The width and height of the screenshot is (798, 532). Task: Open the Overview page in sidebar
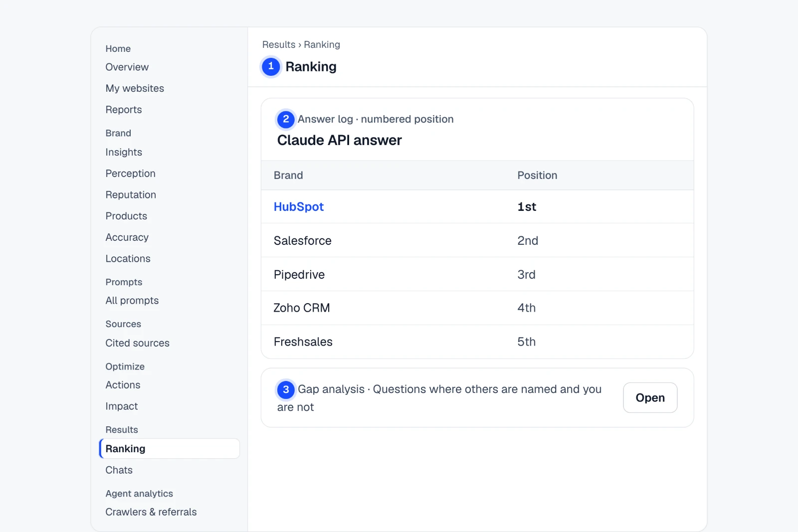(127, 67)
